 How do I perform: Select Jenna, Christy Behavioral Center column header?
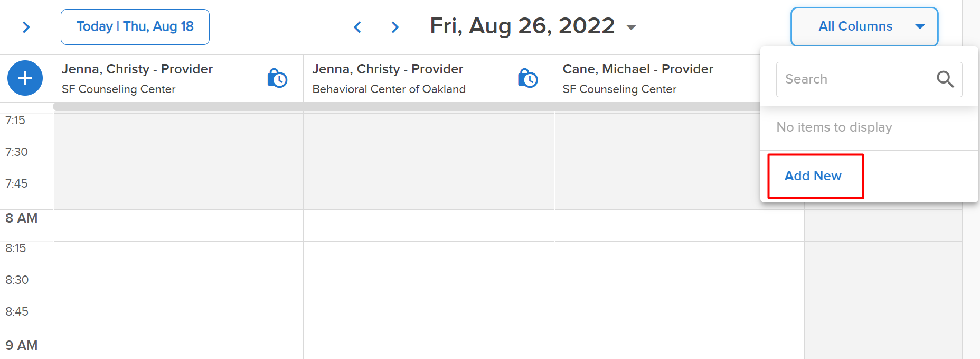429,78
